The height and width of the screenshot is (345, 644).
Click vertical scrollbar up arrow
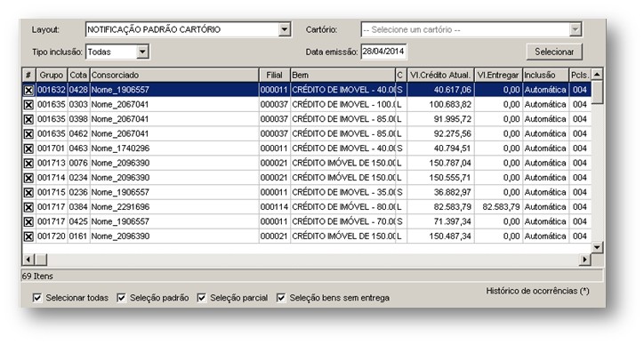coord(597,75)
